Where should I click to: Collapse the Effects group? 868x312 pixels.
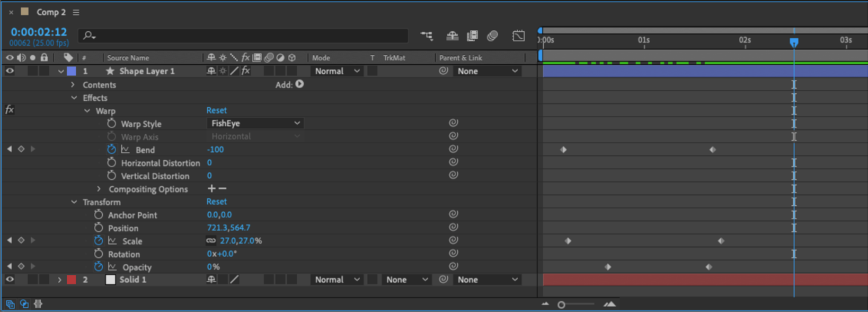point(74,98)
